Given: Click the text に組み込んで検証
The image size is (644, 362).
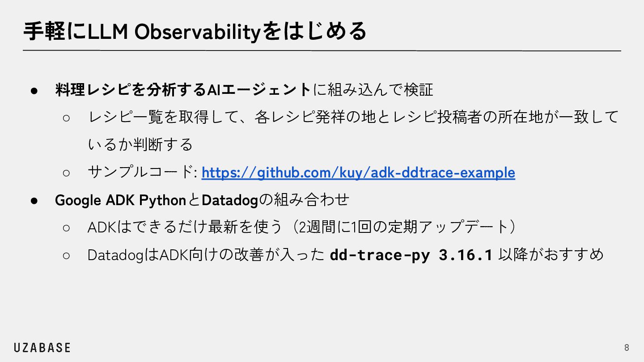Looking at the screenshot, I should tap(373, 89).
